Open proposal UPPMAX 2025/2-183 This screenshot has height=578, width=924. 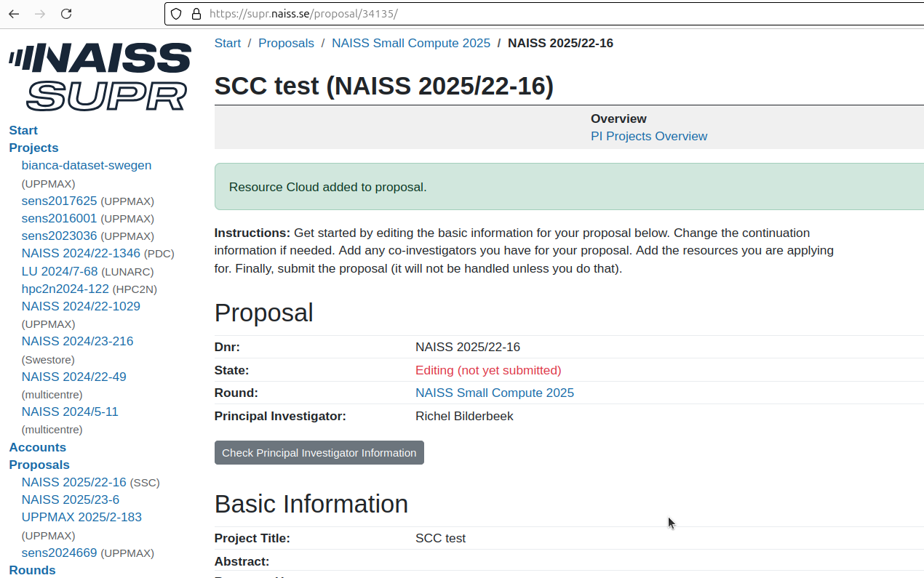pos(81,517)
